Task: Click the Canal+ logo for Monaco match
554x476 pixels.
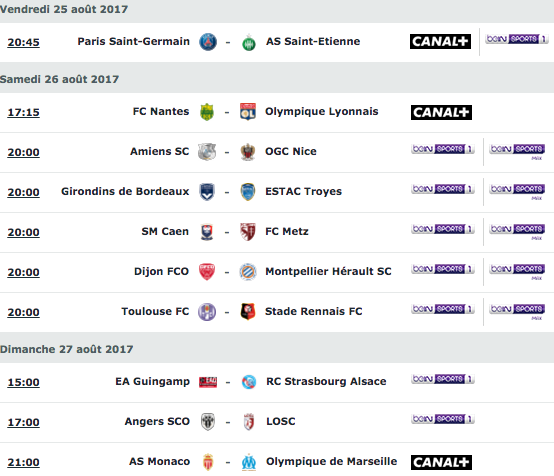Action: click(441, 462)
